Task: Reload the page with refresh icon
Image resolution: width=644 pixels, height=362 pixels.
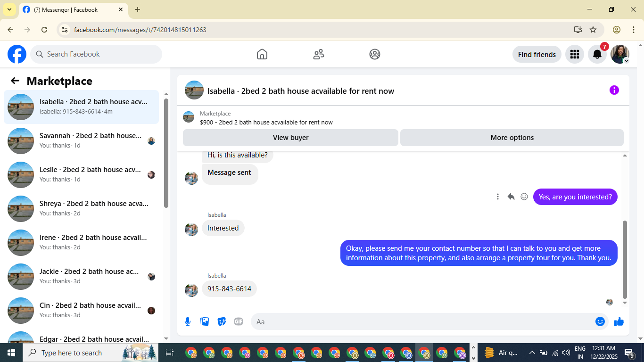Action: 44,30
